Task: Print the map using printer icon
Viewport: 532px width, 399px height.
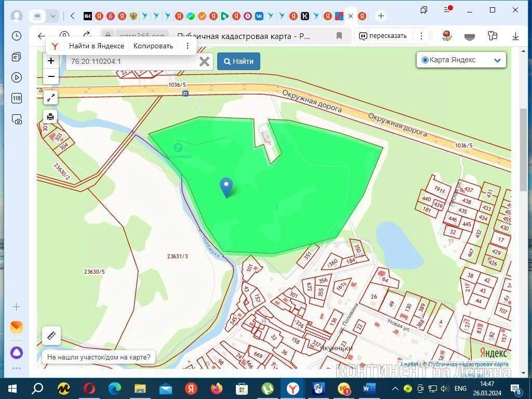Action: pyautogui.click(x=51, y=117)
